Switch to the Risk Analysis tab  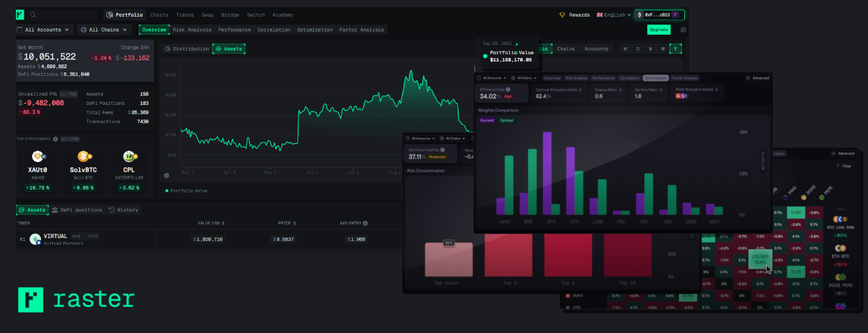click(192, 30)
